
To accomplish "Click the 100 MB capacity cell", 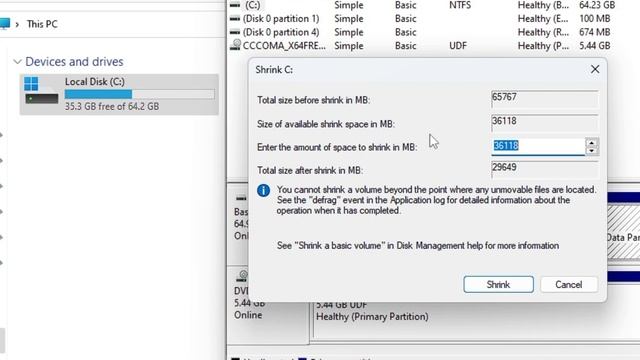I will (x=595, y=19).
